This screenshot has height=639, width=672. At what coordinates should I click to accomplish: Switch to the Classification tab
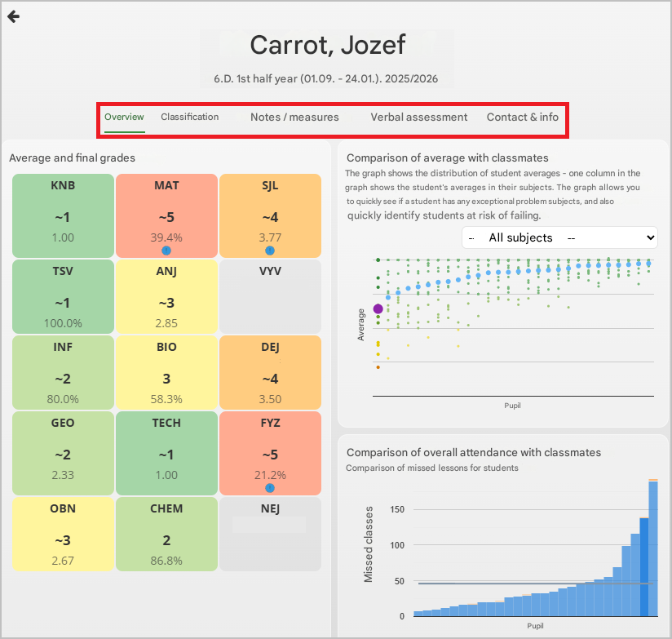189,118
